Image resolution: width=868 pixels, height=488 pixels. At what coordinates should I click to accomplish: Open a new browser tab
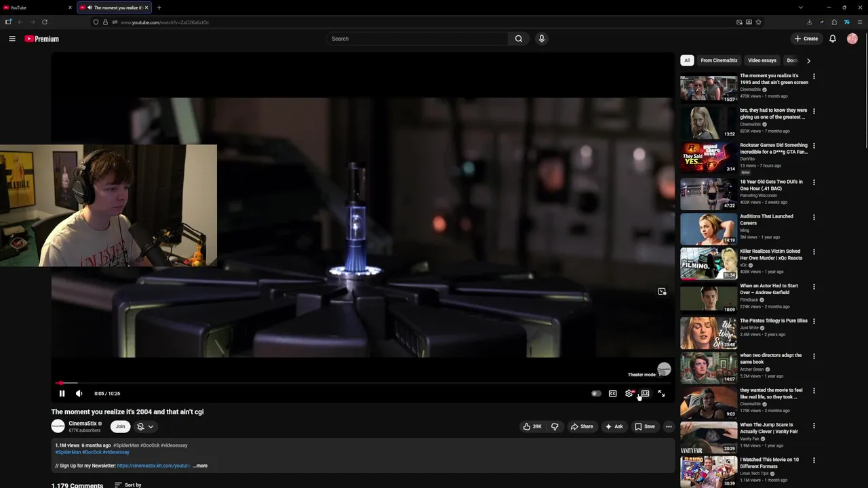(x=159, y=7)
